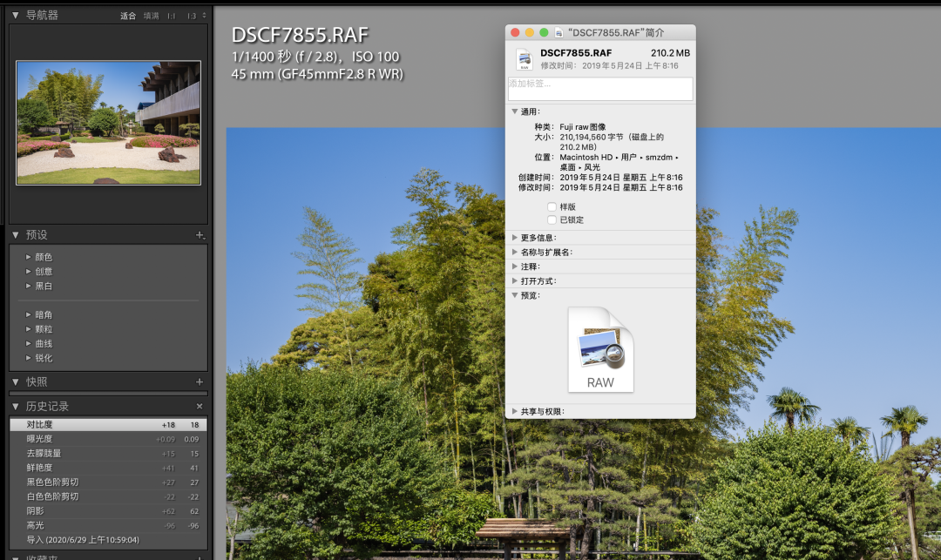This screenshot has height=560, width=941.
Task: Click the navigator preview thumbnail
Action: click(109, 123)
